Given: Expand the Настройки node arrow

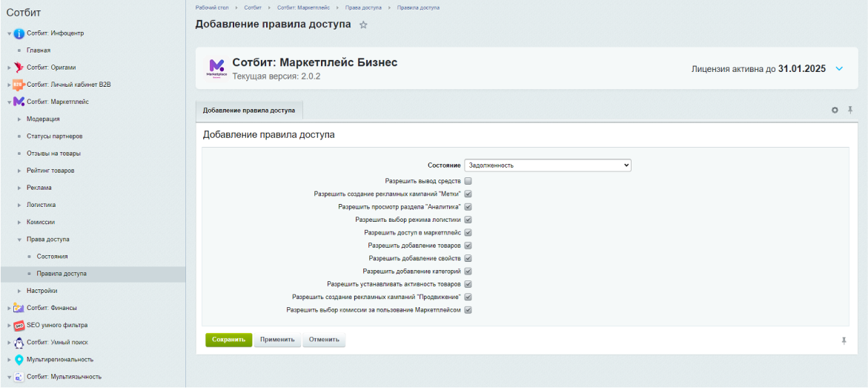Looking at the screenshot, I should pyautogui.click(x=19, y=291).
